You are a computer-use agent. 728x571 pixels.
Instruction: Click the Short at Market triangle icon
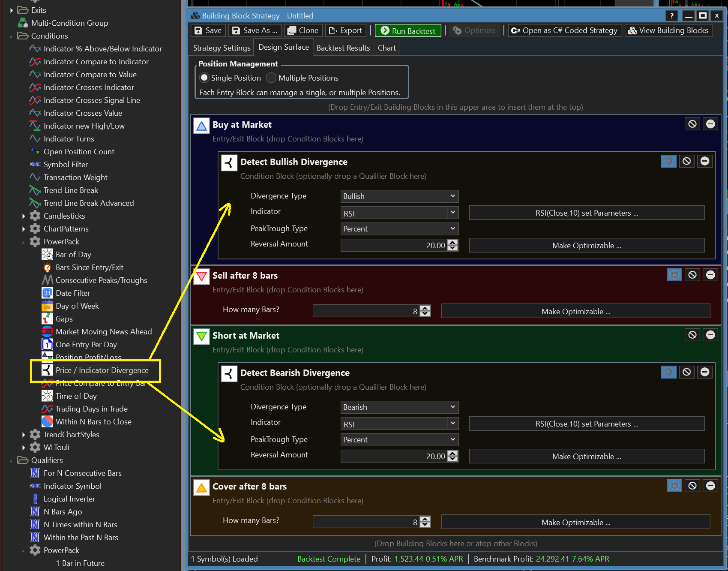tap(201, 336)
